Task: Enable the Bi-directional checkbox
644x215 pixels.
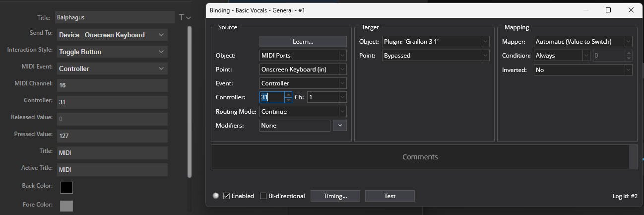Action: (263, 196)
